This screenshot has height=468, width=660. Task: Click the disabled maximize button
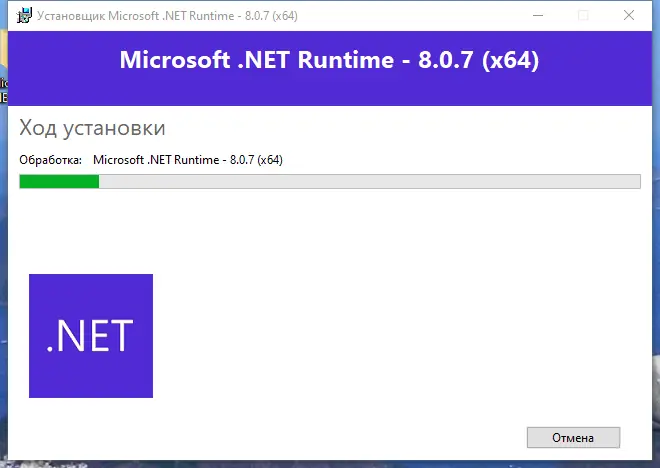[x=583, y=16]
